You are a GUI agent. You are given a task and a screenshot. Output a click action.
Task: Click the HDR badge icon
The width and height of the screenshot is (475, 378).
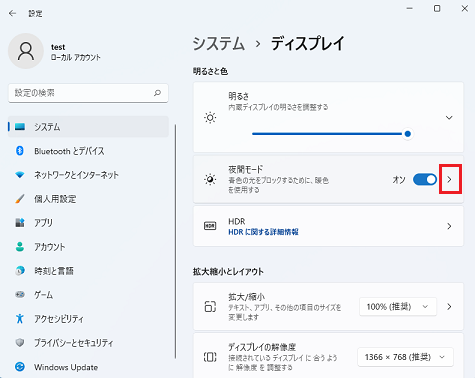[210, 226]
